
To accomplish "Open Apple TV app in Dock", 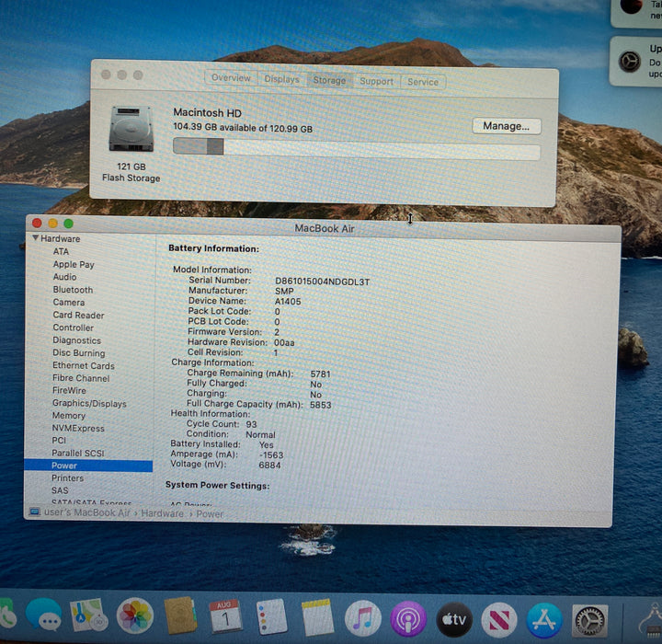I will (454, 619).
